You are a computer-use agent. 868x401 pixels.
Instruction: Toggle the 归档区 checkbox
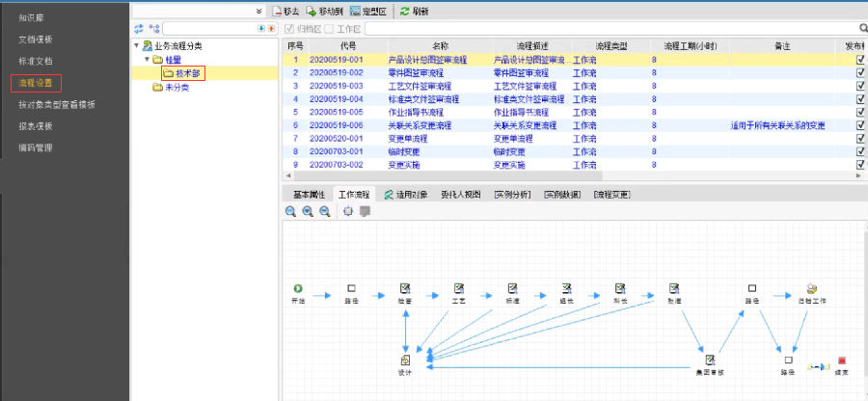pyautogui.click(x=289, y=29)
